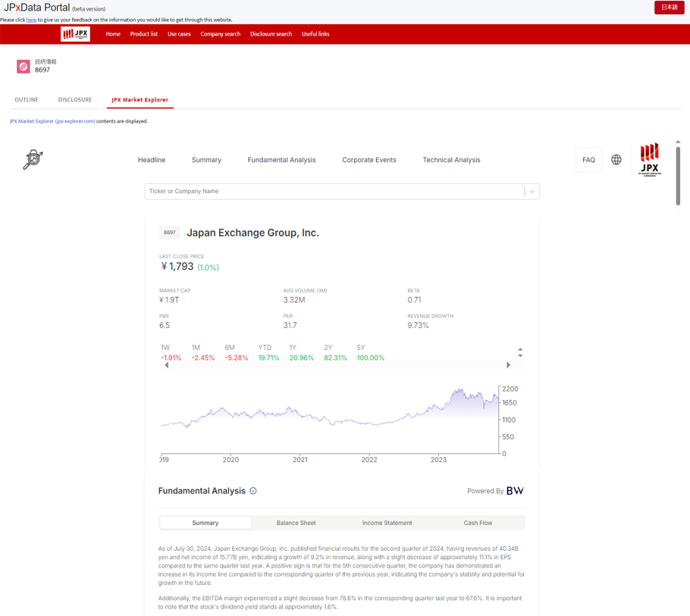This screenshot has height=616, width=690.
Task: Open the Product list menu item
Action: click(x=144, y=34)
